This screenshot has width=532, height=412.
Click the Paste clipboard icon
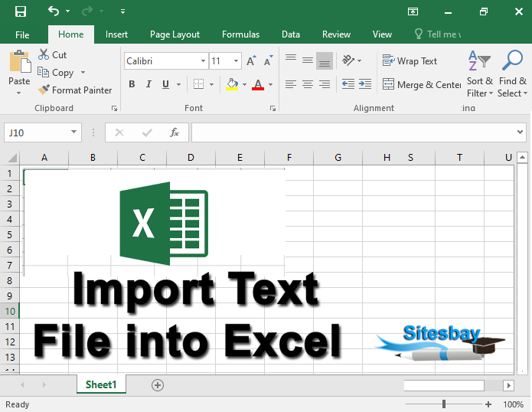20,61
